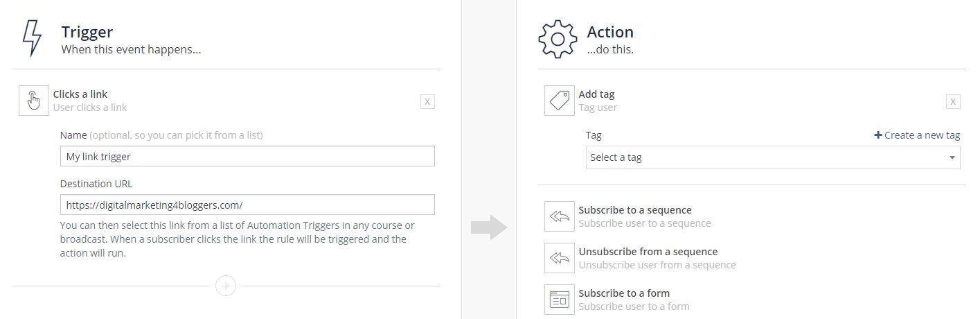The image size is (980, 319).
Task: Choose Subscribe to a form action
Action: coord(624,293)
